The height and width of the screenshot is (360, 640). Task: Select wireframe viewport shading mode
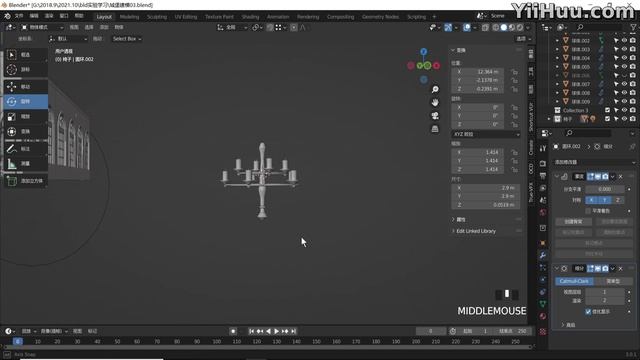click(496, 27)
